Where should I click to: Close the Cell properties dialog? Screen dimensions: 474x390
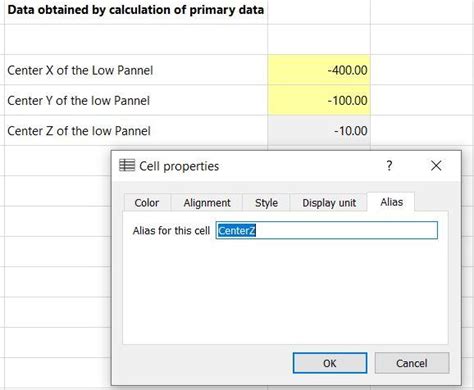point(436,165)
